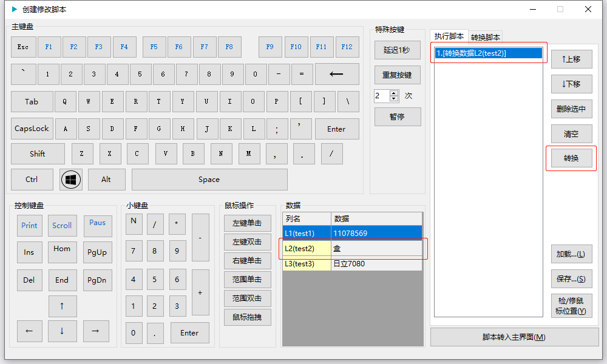Click the Q key on main keyboard
This screenshot has width=607, height=364.
click(x=65, y=101)
